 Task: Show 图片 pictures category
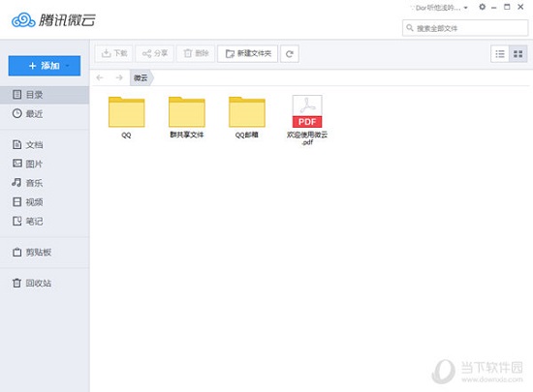[45, 164]
